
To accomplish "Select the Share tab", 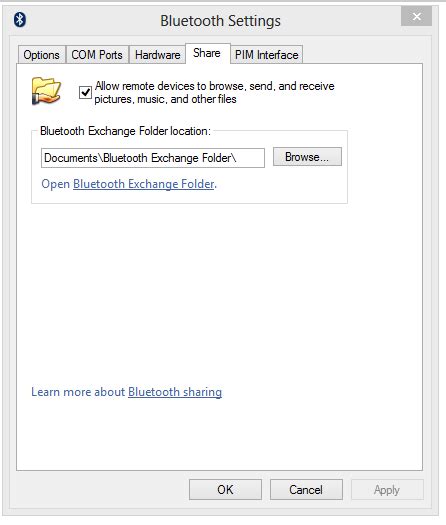I will (x=207, y=53).
